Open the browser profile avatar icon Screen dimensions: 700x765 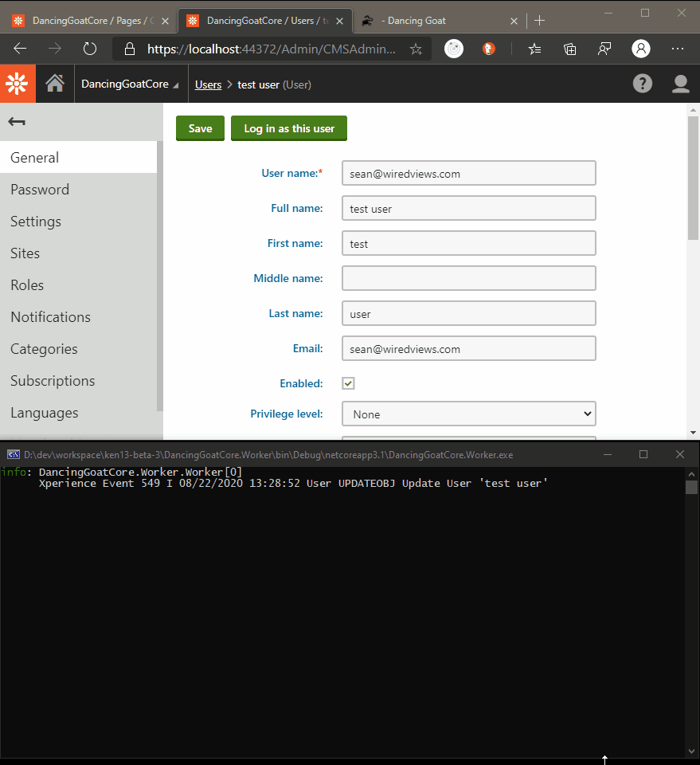pyautogui.click(x=640, y=49)
